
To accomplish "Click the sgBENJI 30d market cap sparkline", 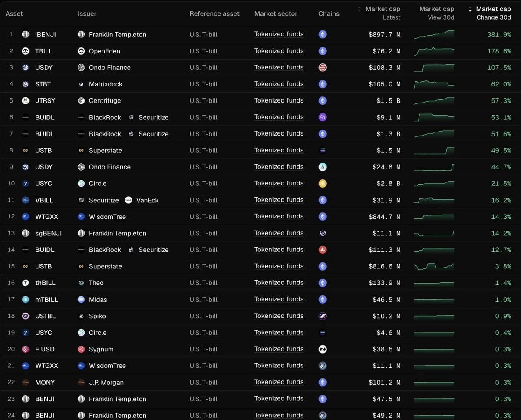I will click(434, 233).
